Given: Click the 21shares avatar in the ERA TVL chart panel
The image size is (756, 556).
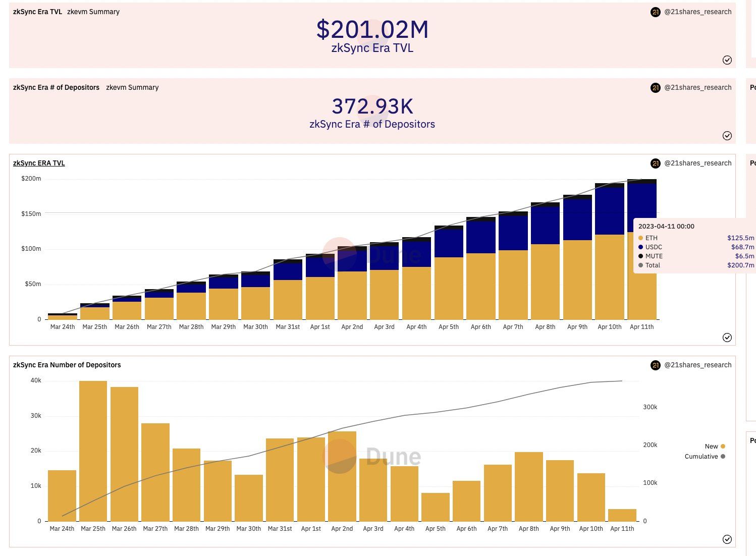Looking at the screenshot, I should point(656,163).
